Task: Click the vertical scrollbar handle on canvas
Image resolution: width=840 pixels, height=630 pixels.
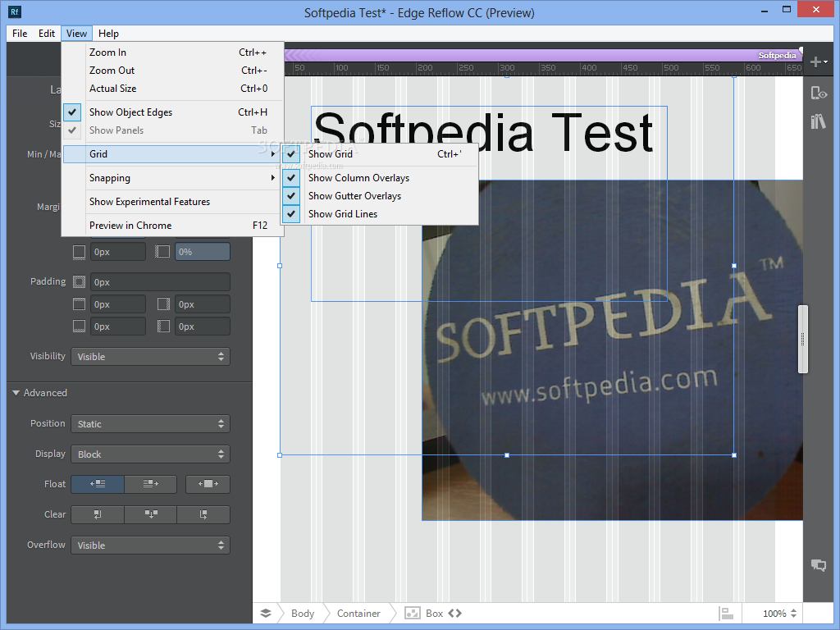Action: pyautogui.click(x=802, y=339)
